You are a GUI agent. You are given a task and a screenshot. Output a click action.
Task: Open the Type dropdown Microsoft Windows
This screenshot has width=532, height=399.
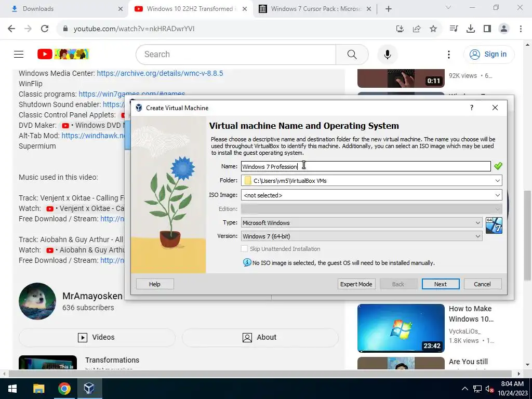362,222
